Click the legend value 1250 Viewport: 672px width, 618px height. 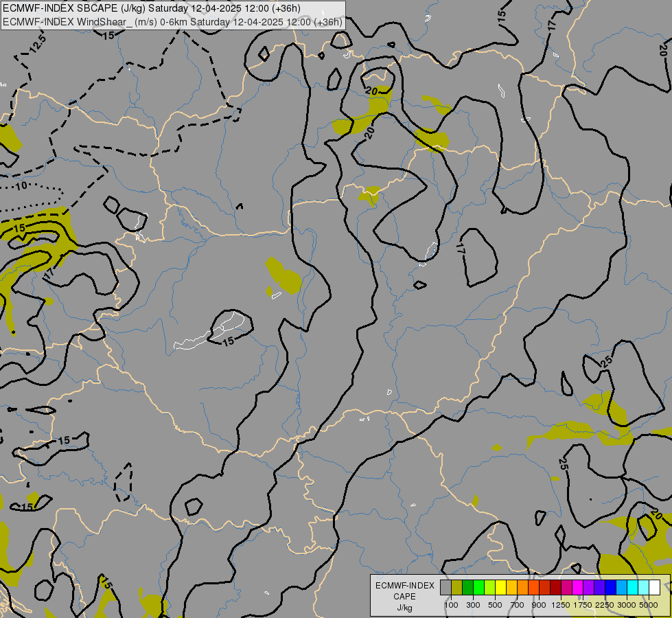tap(561, 605)
